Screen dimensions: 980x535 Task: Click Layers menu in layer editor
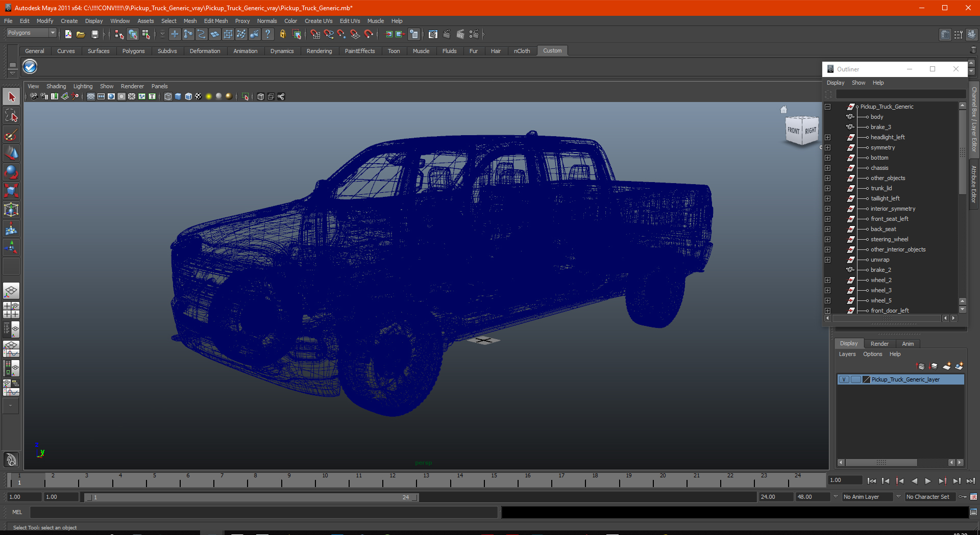pyautogui.click(x=847, y=354)
